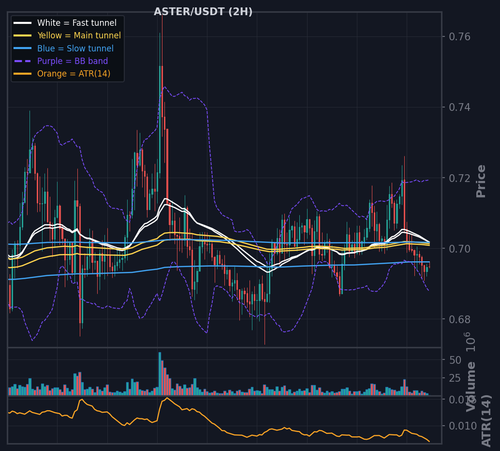The height and width of the screenshot is (451, 500).
Task: Click the 'Price' axis title
Action: pos(480,181)
